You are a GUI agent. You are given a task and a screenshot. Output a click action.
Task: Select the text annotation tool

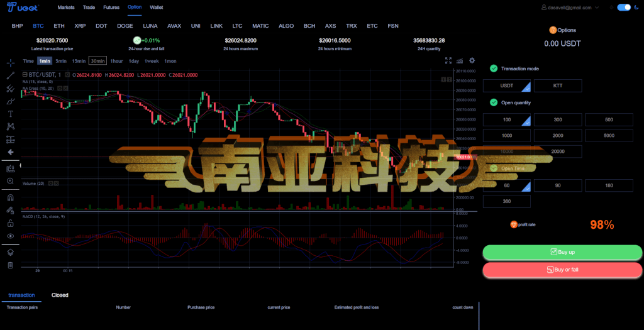click(x=11, y=114)
